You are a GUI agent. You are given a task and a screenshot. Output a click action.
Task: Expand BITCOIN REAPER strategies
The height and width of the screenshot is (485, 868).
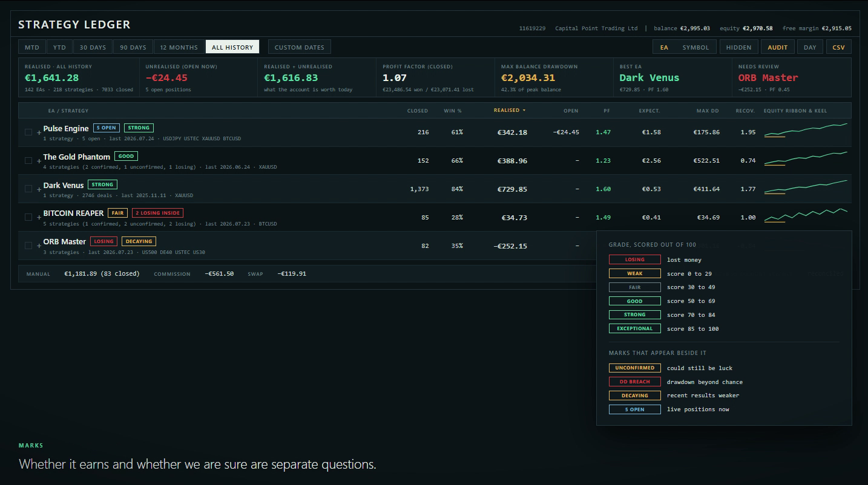pyautogui.click(x=39, y=217)
